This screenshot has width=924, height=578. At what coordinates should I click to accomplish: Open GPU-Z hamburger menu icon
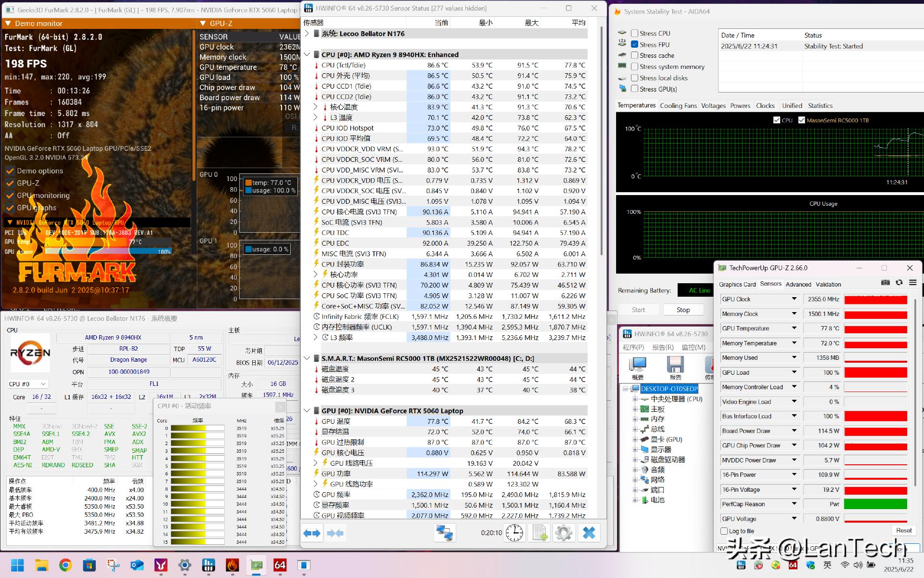(x=912, y=283)
